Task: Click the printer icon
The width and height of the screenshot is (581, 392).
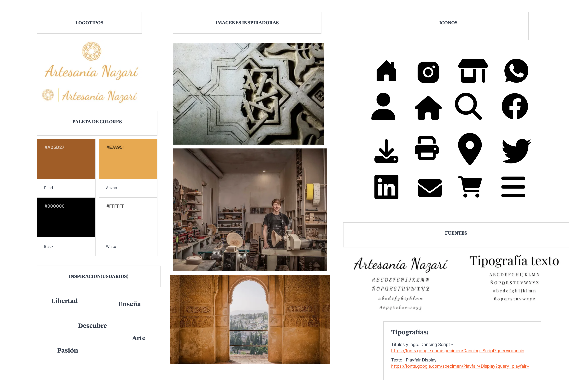Action: click(426, 148)
